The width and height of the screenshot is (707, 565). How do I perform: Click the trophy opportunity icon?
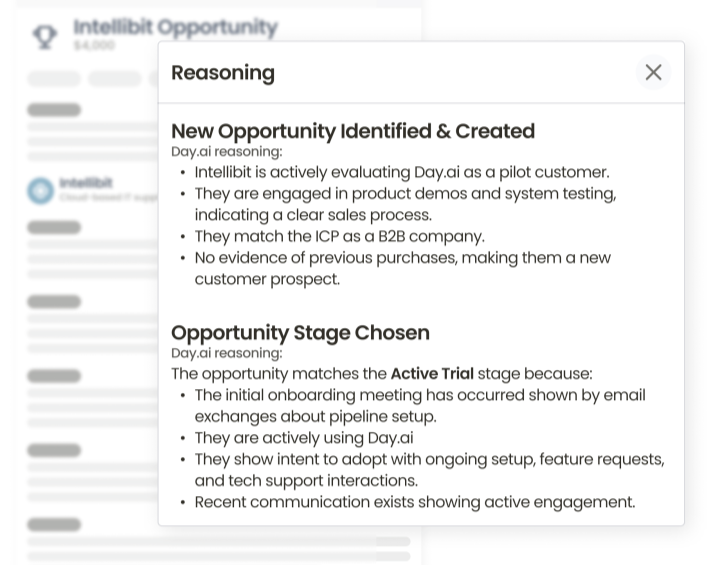[x=45, y=36]
